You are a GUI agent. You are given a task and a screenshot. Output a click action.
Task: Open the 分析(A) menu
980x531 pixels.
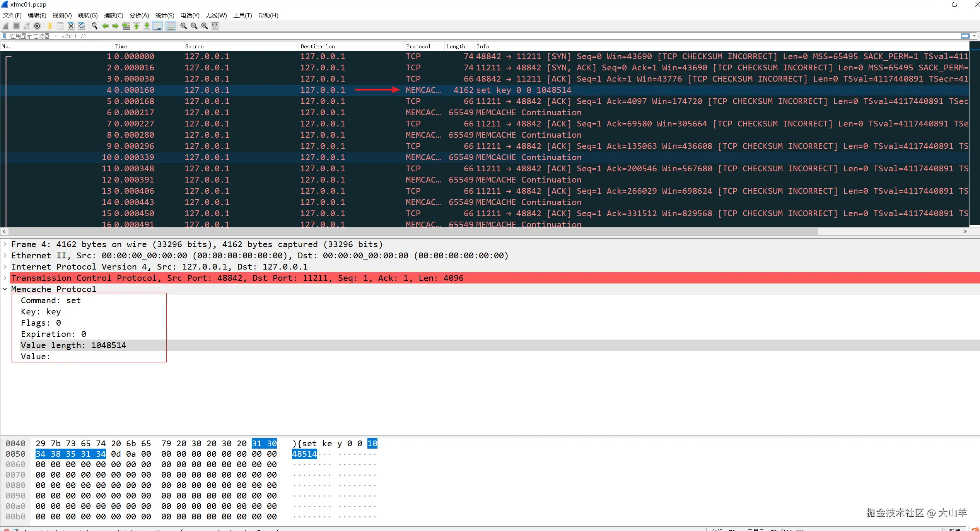(139, 15)
